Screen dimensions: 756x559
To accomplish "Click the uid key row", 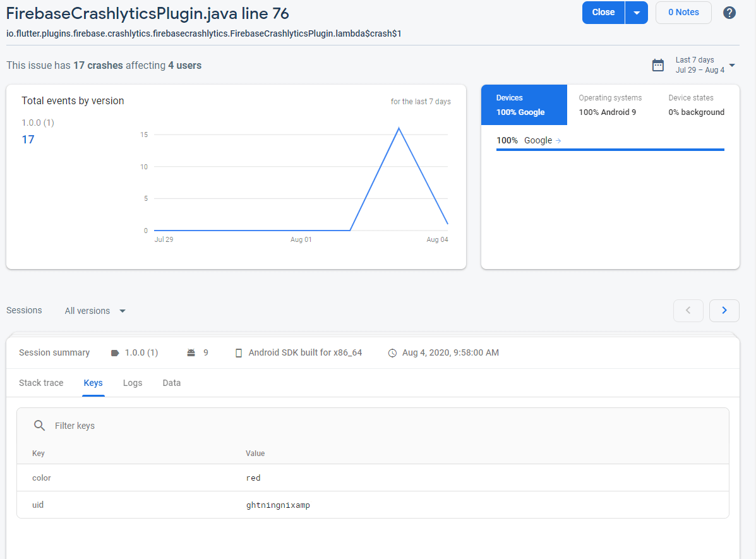I will coord(373,505).
